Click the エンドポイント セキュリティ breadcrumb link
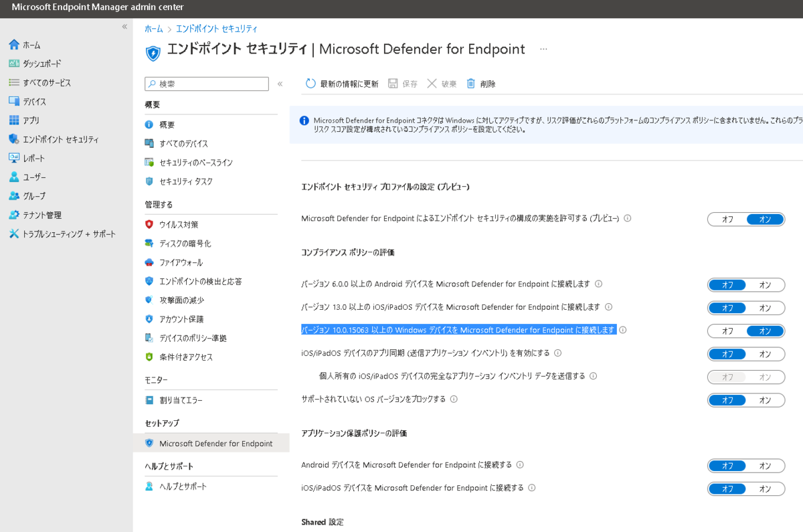 [217, 29]
